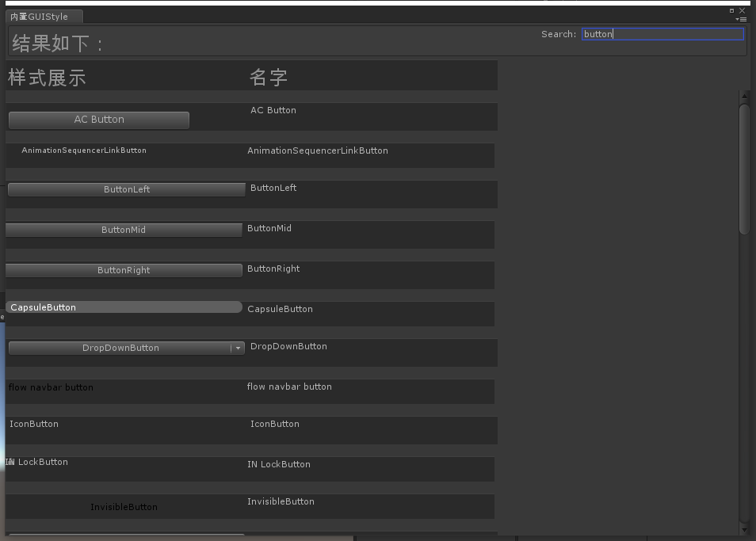Toggle the InvisibleButton style preview
Image resolution: width=756 pixels, height=541 pixels.
pos(124,506)
